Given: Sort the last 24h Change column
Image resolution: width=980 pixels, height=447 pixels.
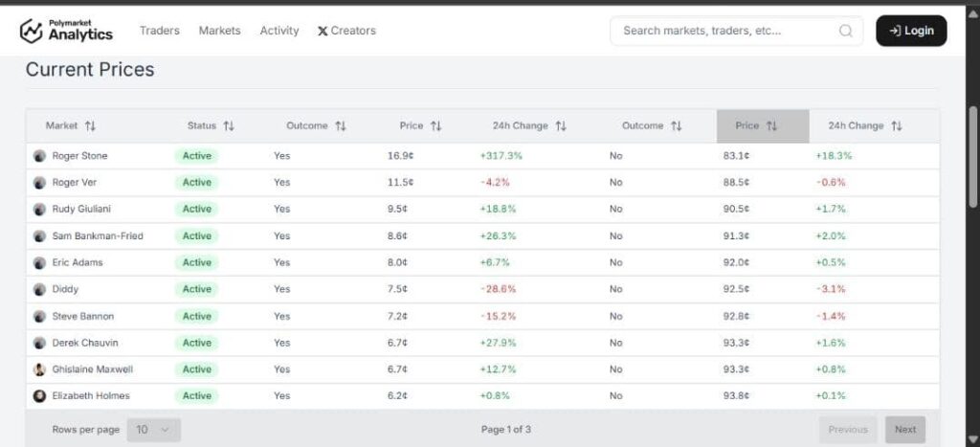Looking at the screenshot, I should pos(897,125).
